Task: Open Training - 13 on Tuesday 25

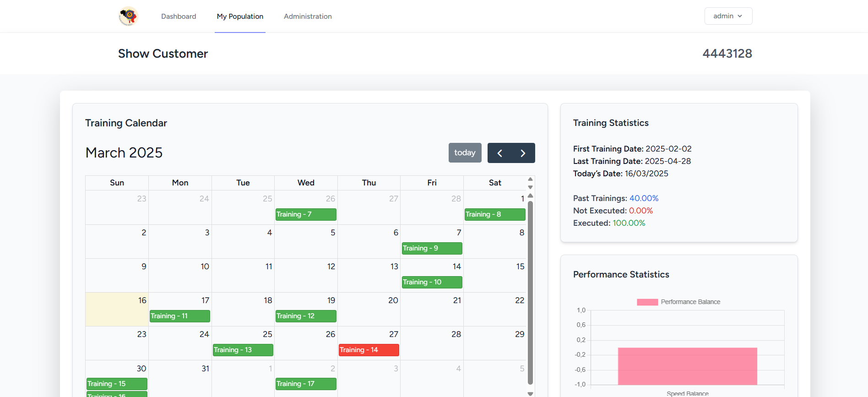Action: pyautogui.click(x=243, y=350)
